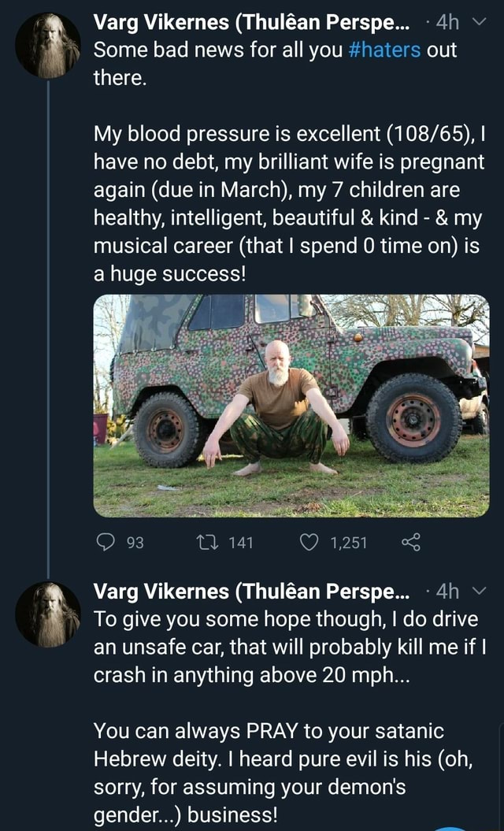This screenshot has width=504, height=831.
Task: View the 1,251 likes count
Action: 348,543
